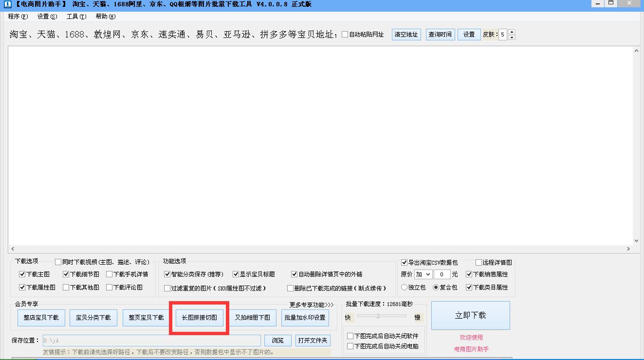
Task: Enable the 下载手机详情 checkbox
Action: pos(110,273)
